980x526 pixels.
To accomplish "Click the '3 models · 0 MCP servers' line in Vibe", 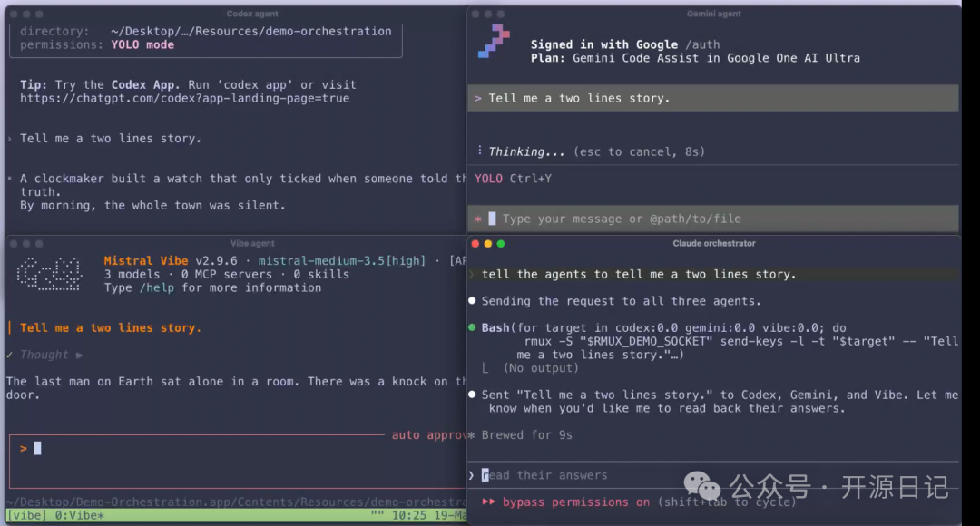I will (226, 274).
